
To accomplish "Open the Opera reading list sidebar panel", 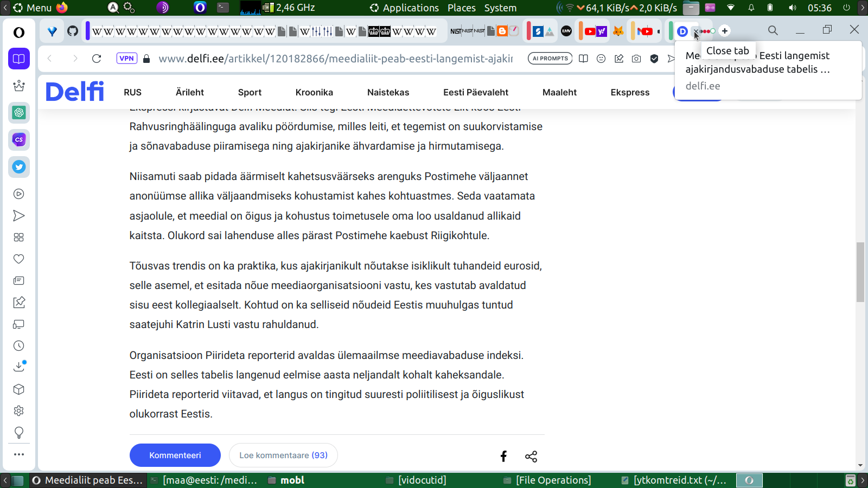I will coord(19,59).
